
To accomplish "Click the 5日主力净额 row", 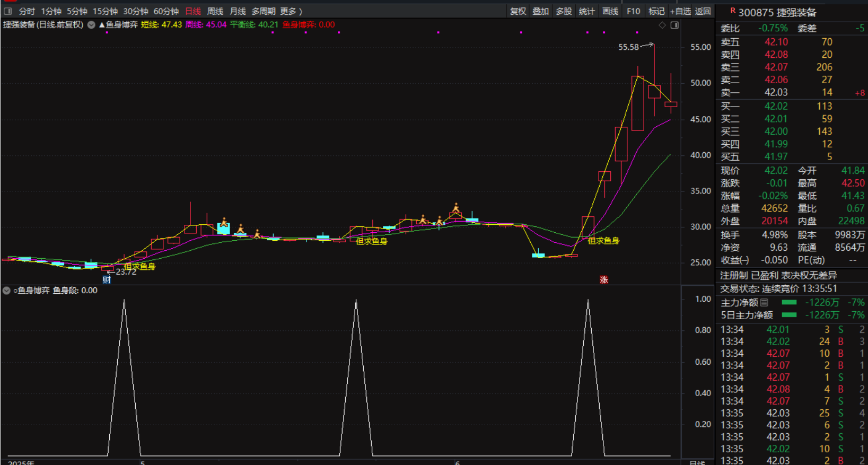I will click(792, 315).
